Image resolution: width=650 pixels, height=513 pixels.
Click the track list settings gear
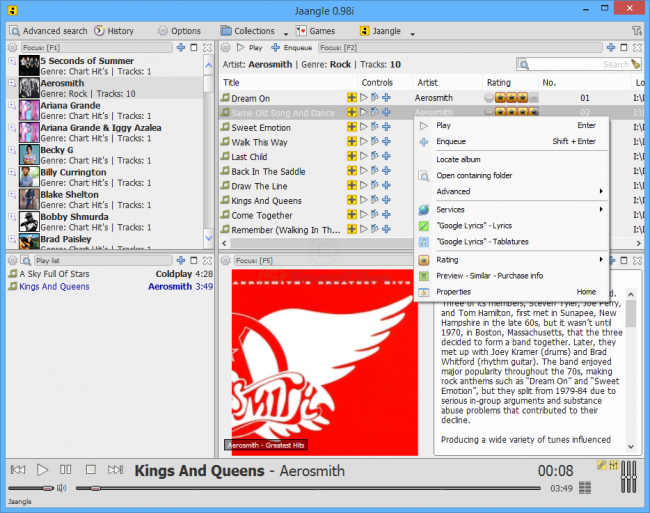pyautogui.click(x=226, y=48)
